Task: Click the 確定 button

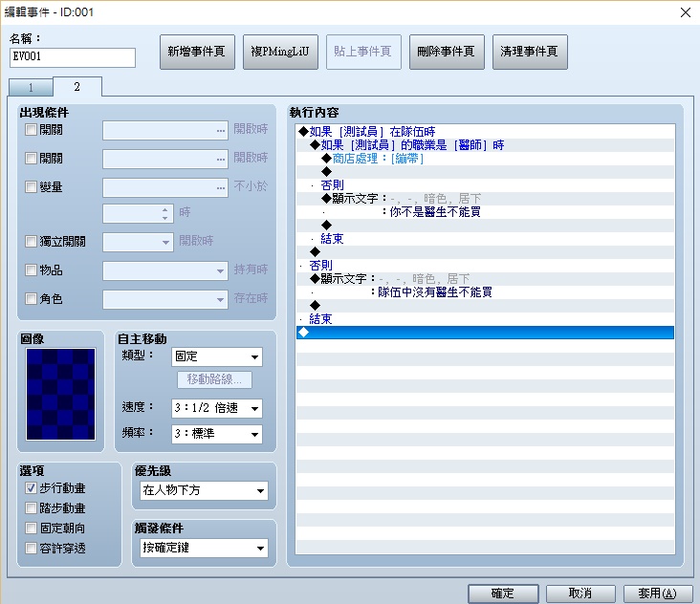Action: coord(503,593)
